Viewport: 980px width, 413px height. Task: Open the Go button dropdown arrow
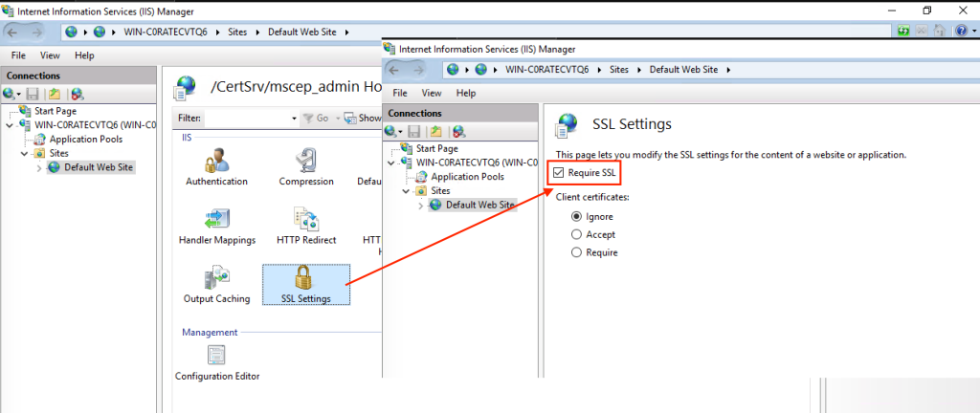tap(338, 118)
